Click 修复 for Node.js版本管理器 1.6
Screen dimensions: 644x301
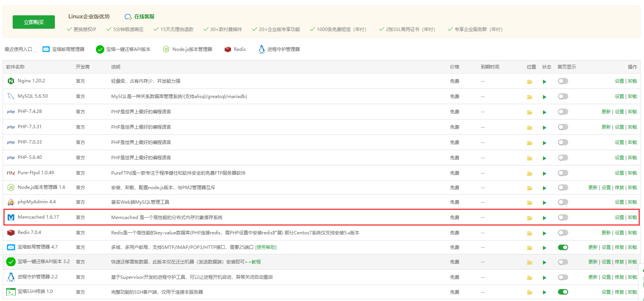619,188
